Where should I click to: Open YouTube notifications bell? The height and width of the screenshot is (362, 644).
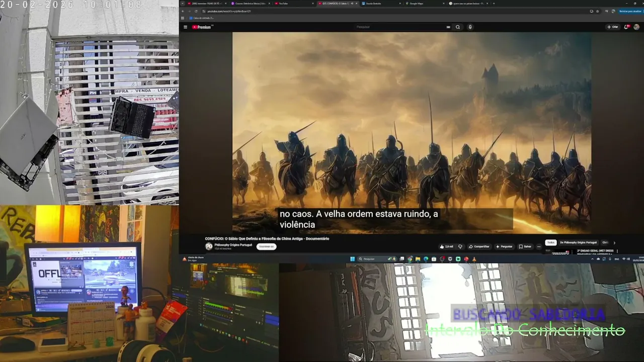(627, 27)
